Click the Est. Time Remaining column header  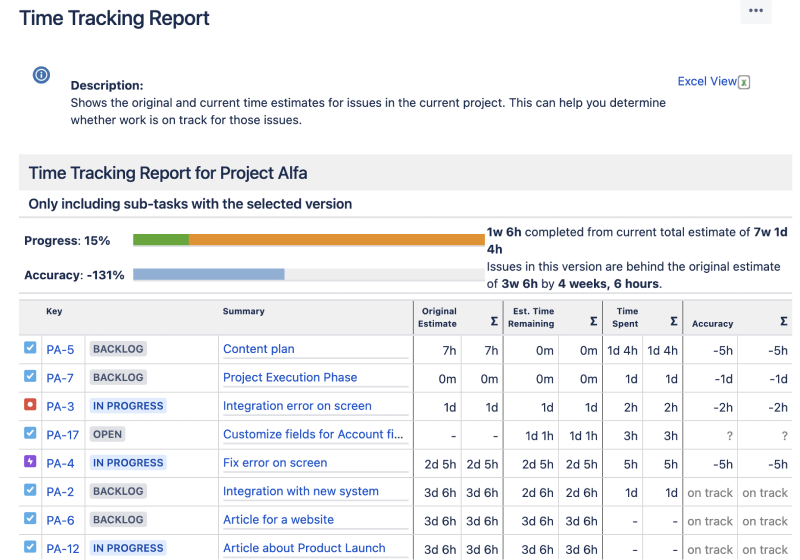(x=531, y=317)
